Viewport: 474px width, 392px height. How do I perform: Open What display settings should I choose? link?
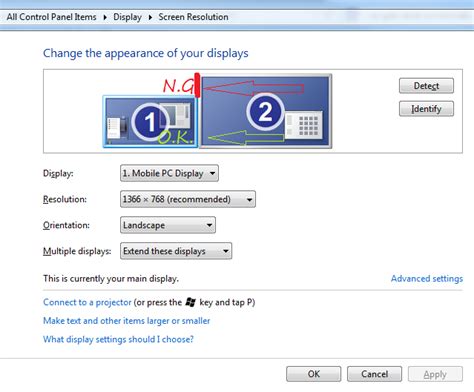pos(118,339)
